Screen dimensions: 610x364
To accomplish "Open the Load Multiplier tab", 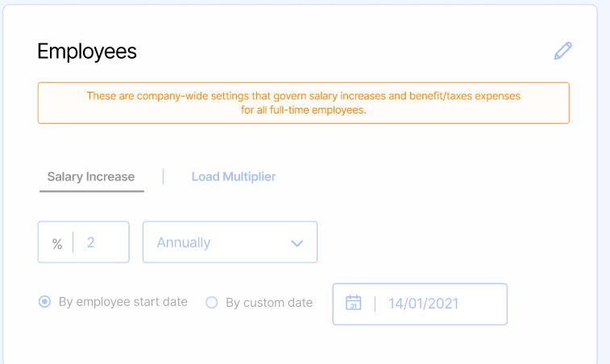I will tap(234, 176).
